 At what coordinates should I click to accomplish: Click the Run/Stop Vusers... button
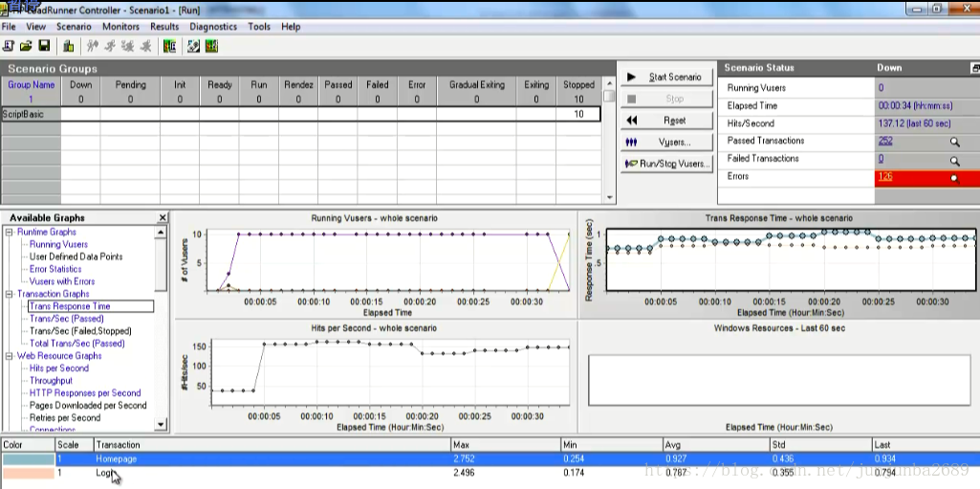point(666,164)
